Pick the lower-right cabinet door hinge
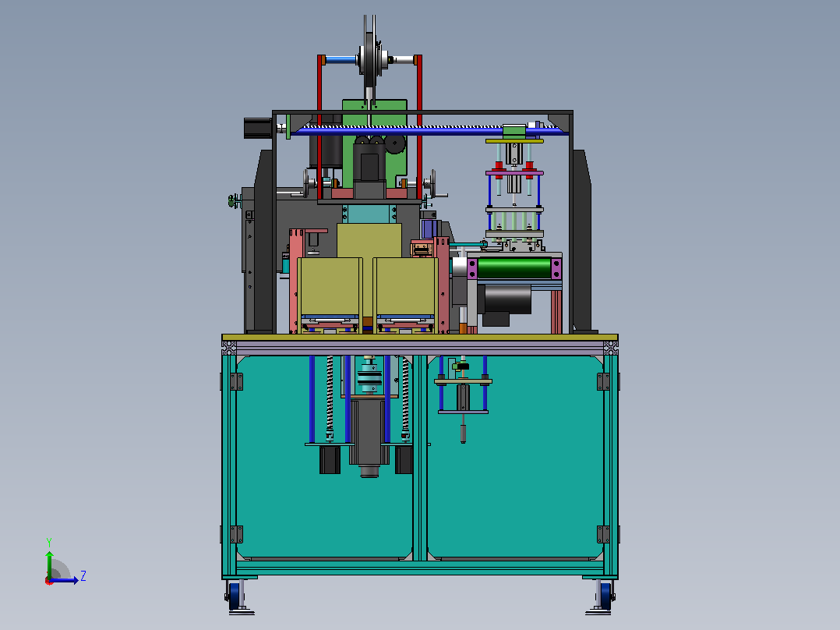The height and width of the screenshot is (630, 840). pyautogui.click(x=603, y=534)
